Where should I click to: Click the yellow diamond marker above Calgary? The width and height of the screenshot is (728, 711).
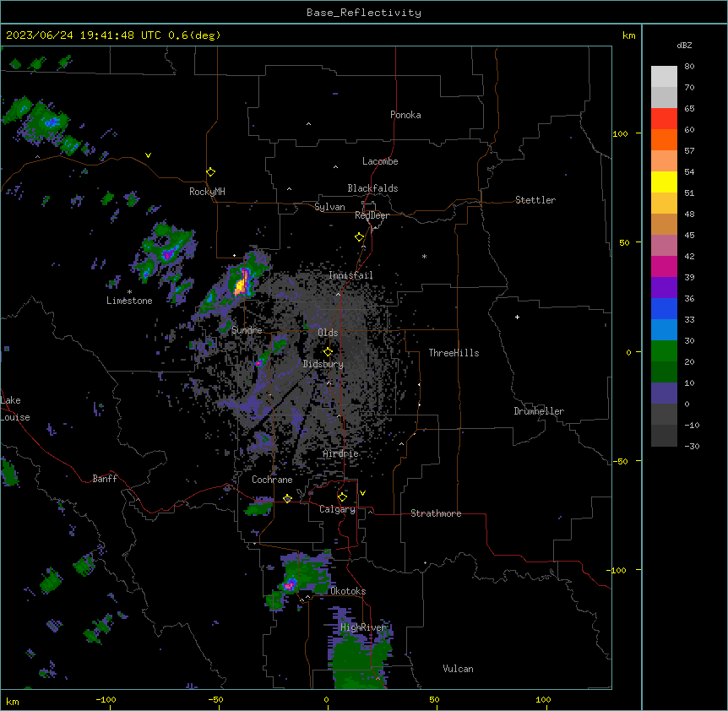coord(342,497)
